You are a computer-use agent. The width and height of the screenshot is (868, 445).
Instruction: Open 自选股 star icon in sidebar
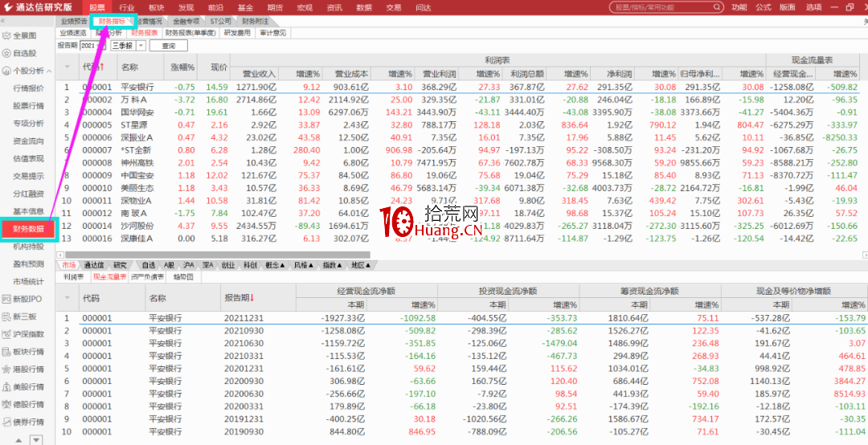click(6, 53)
